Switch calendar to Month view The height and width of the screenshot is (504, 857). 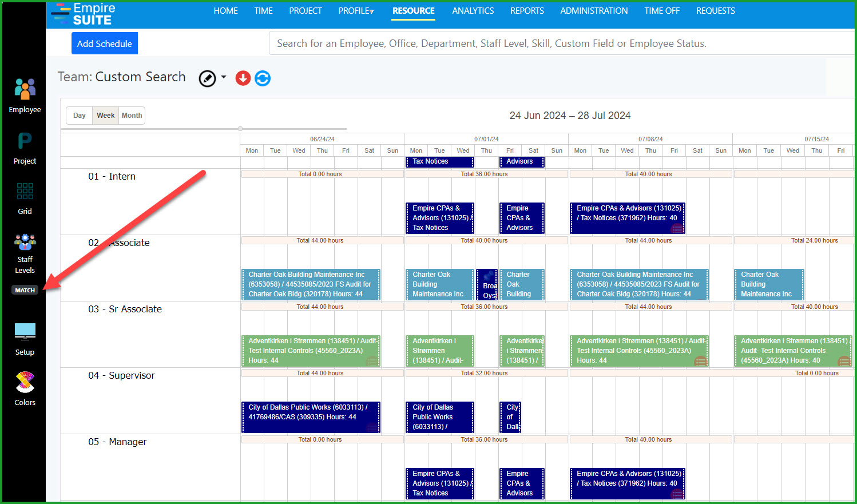[132, 116]
